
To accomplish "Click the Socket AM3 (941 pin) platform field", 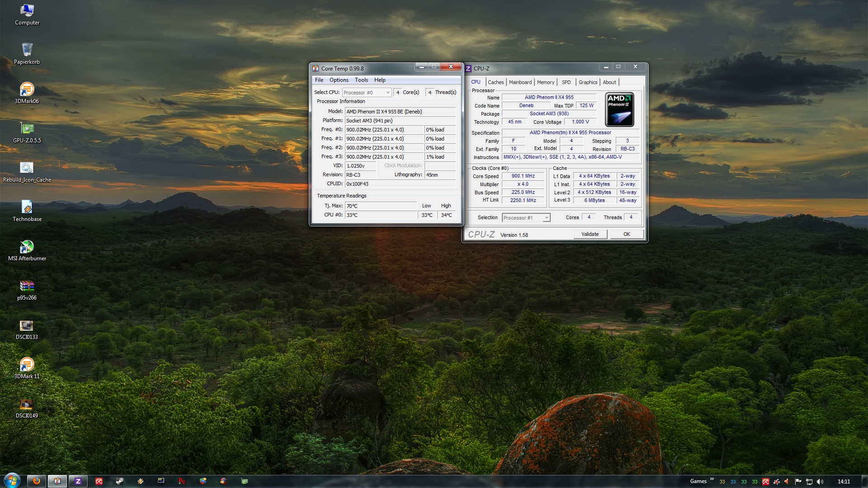I will click(401, 121).
